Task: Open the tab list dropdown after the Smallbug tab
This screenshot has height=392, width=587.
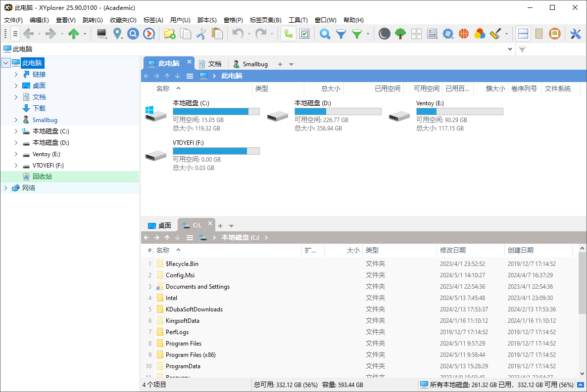Action: 291,64
